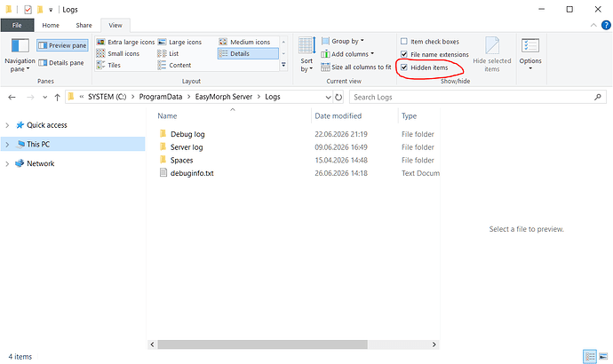
Task: Expand This PC tree node
Action: [7, 145]
